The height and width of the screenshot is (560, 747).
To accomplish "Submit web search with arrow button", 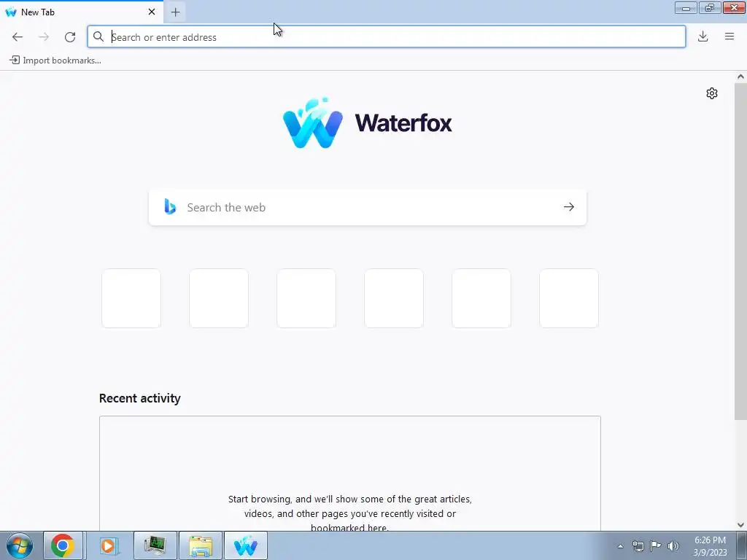I will (569, 207).
